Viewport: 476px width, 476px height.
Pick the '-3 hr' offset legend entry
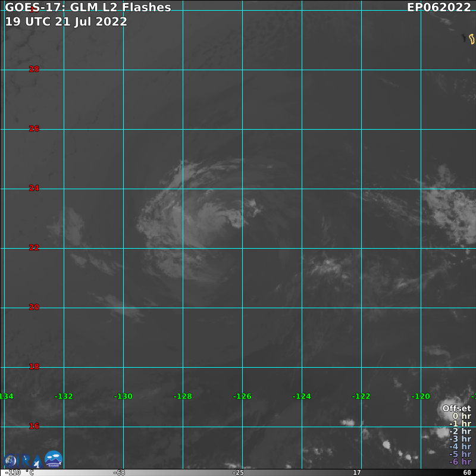(x=460, y=439)
